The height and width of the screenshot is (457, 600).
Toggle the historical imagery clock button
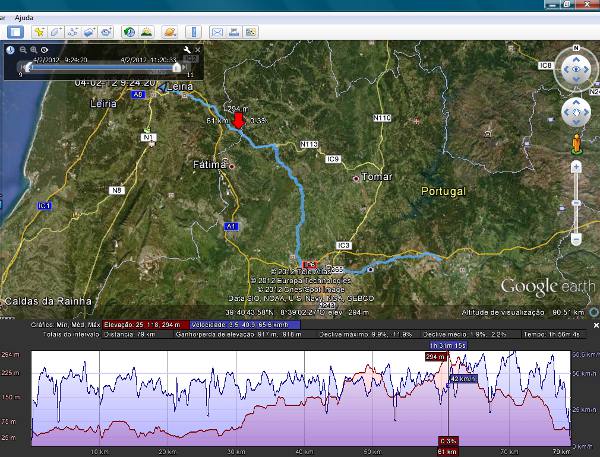pyautogui.click(x=129, y=32)
